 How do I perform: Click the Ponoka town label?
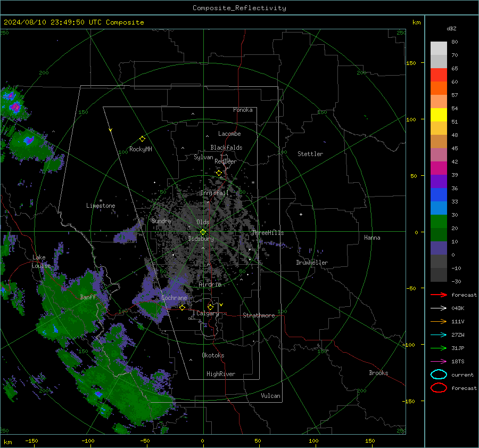point(243,110)
